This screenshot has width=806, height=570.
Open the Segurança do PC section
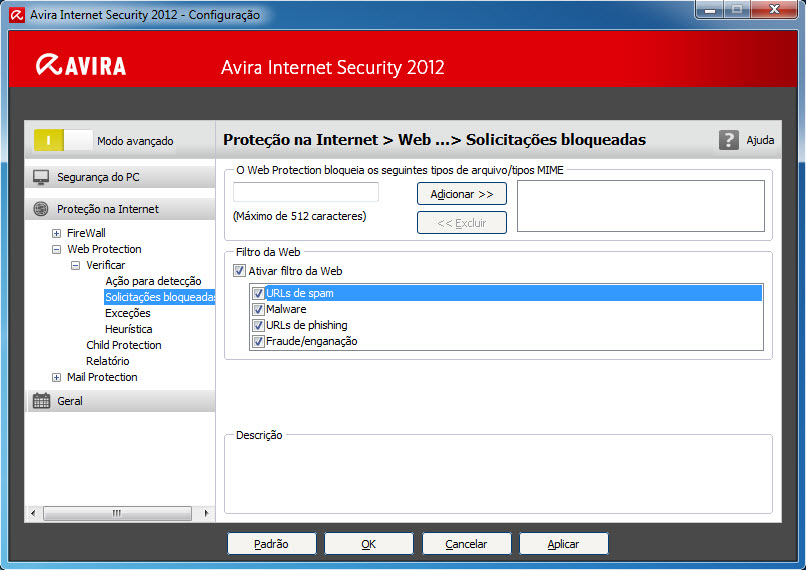(x=120, y=177)
